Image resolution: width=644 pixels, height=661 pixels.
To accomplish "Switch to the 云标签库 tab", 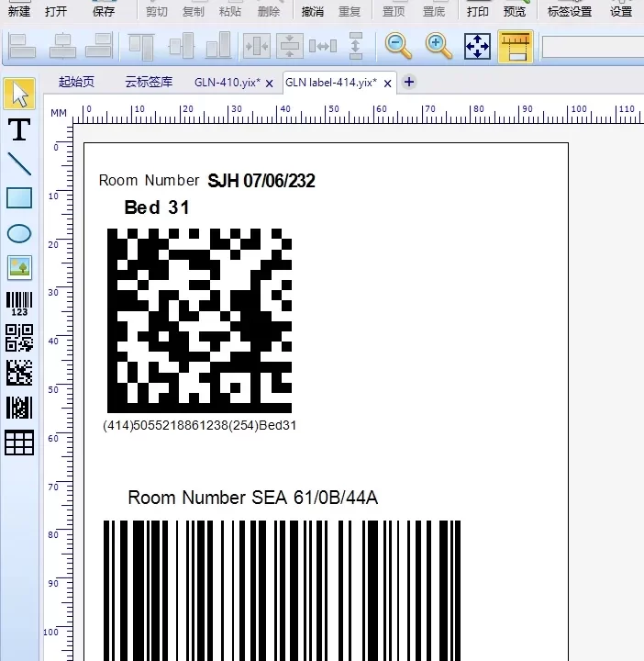I will point(149,82).
